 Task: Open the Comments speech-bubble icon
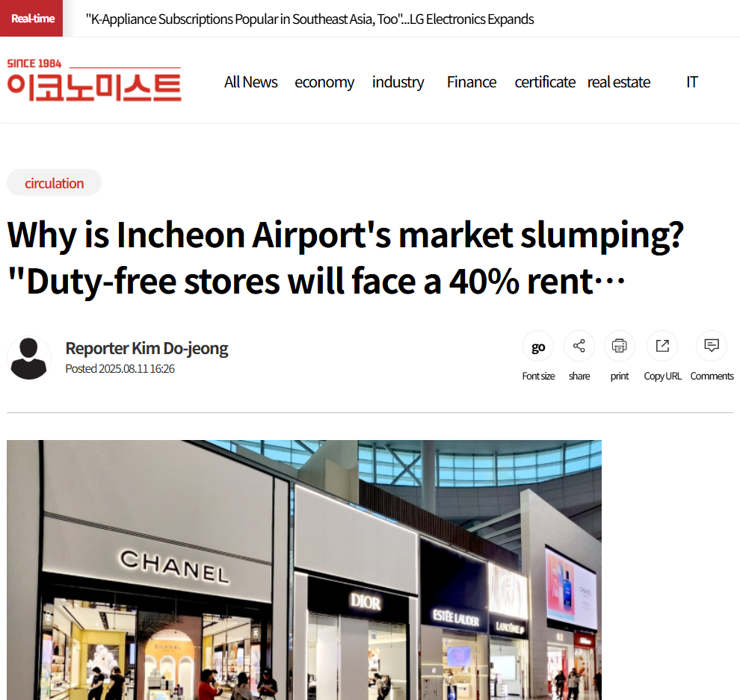[x=712, y=346]
